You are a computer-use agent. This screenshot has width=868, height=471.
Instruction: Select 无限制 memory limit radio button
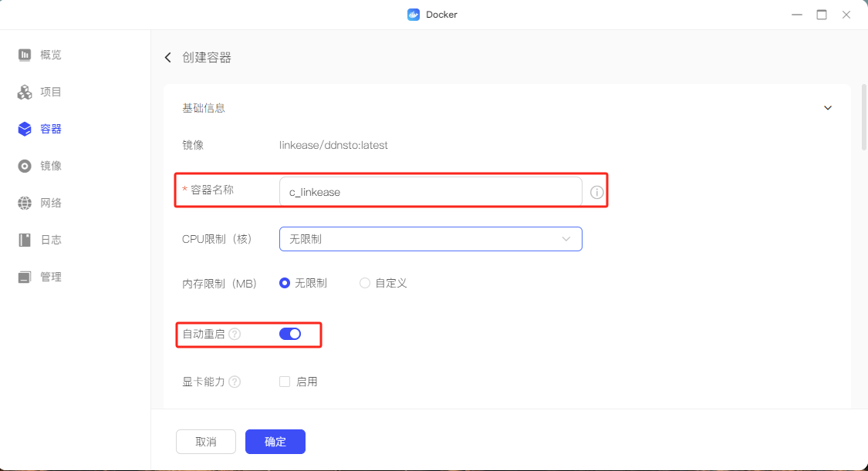click(285, 283)
